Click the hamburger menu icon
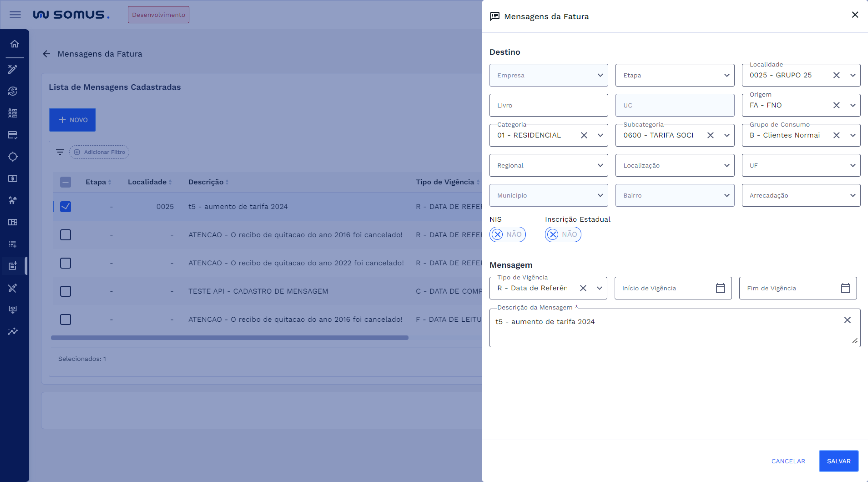Viewport: 868px width, 482px height. coord(15,15)
